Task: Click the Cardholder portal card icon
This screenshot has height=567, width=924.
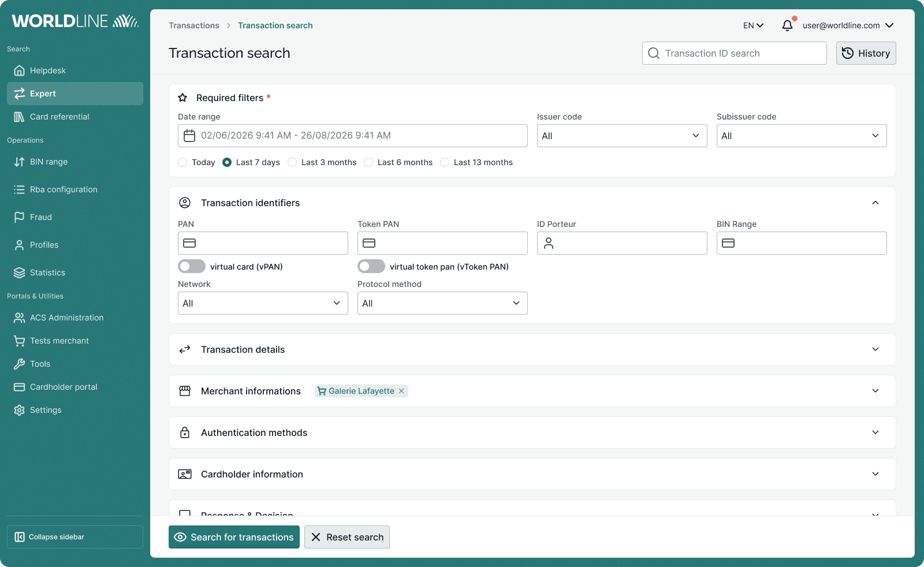Action: point(19,387)
